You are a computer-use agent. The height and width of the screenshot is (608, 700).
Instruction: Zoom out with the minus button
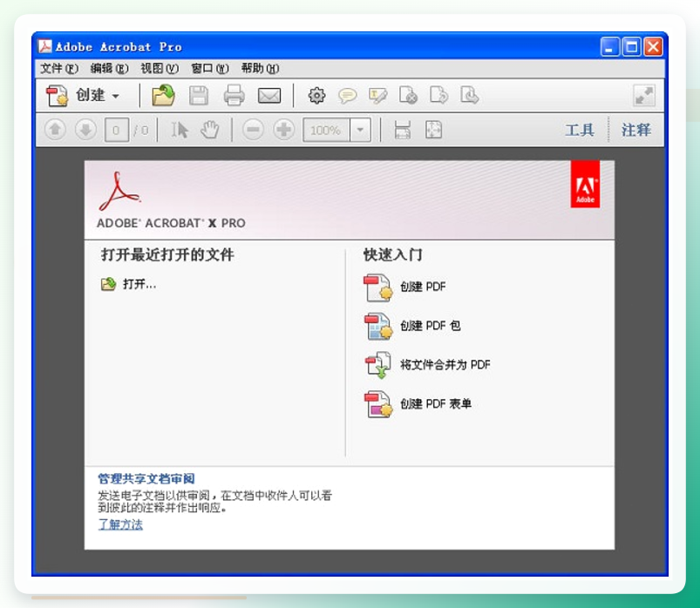[x=253, y=130]
